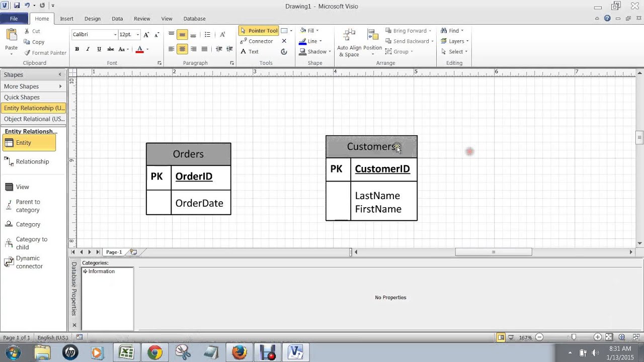Toggle Align Top paragraph option
The height and width of the screenshot is (362, 644).
tap(171, 35)
